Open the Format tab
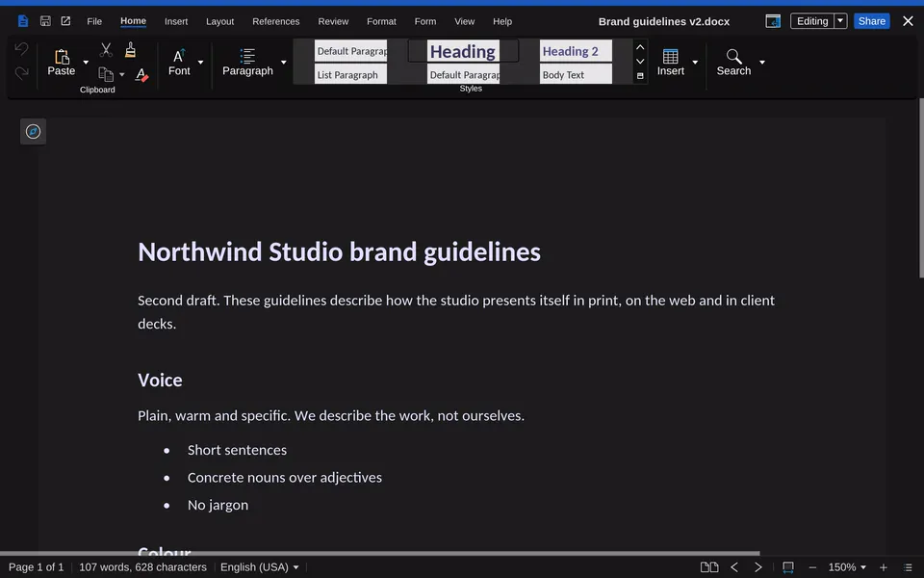This screenshot has width=924, height=578. [381, 21]
